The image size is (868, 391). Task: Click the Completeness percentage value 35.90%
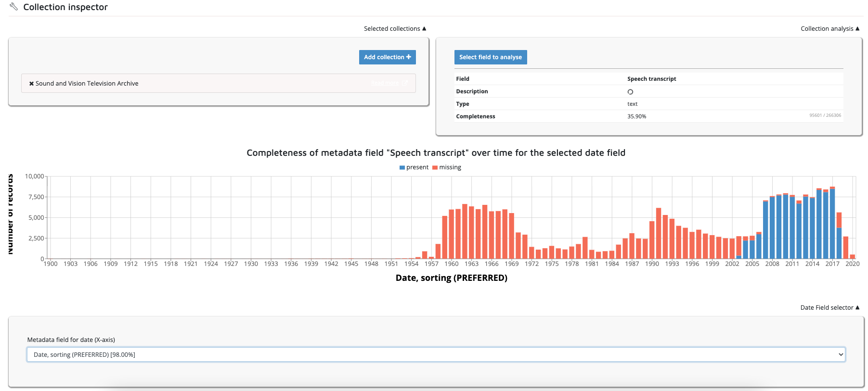point(636,116)
